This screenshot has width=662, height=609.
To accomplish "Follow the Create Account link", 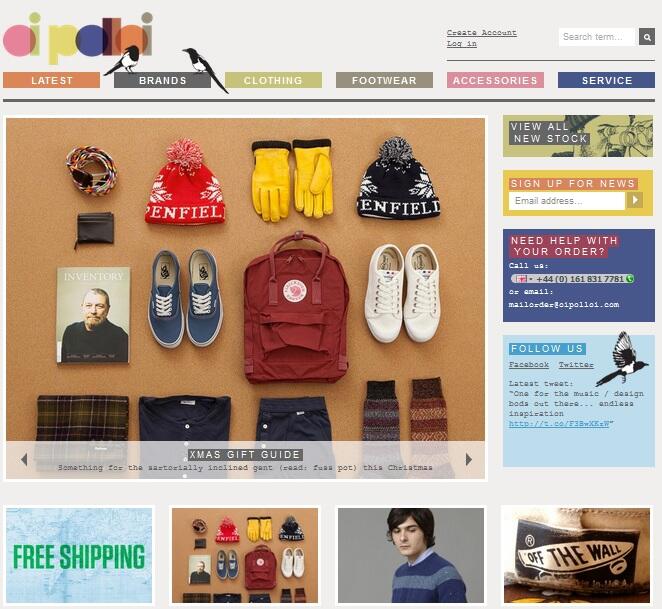I will [x=482, y=33].
